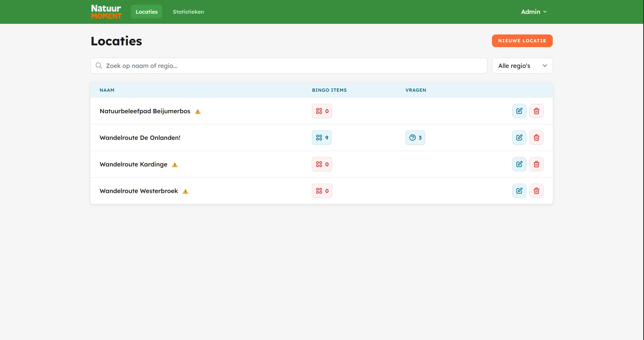644x340 pixels.
Task: Select the bingo items badge showing 9
Action: click(322, 138)
